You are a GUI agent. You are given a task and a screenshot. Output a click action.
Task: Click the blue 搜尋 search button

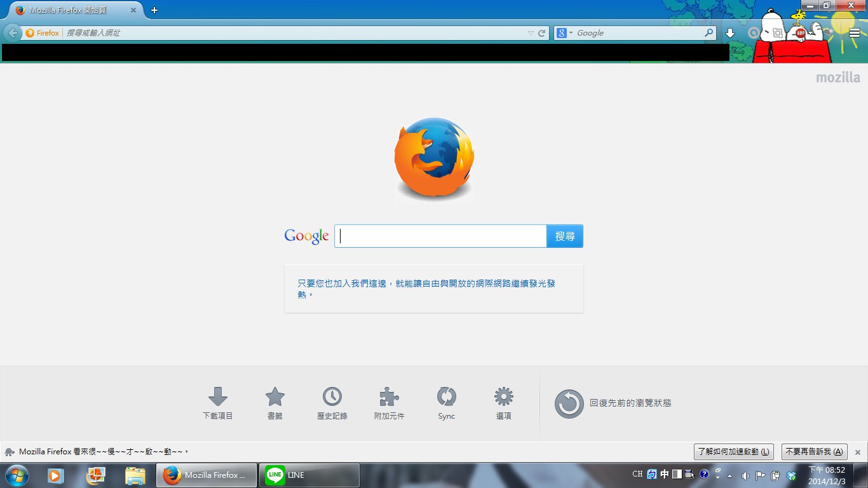(x=565, y=236)
